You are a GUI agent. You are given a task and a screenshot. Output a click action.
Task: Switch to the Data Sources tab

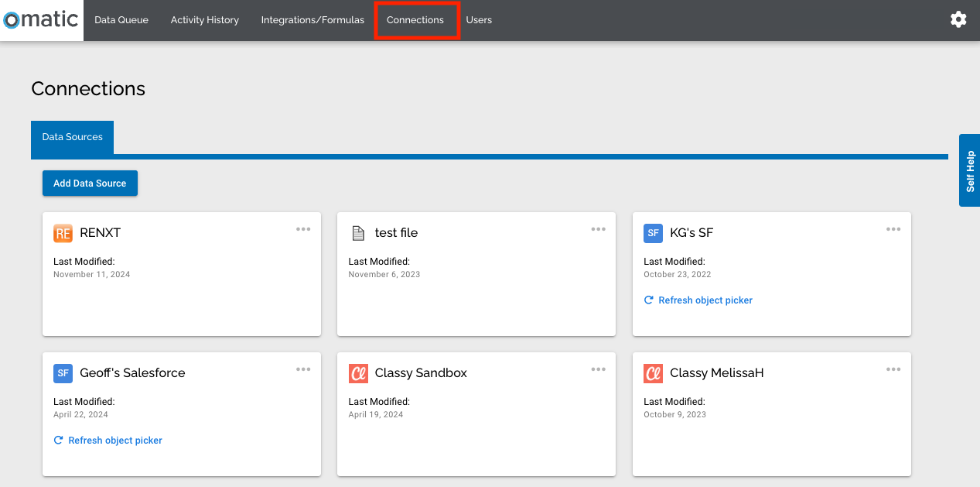[x=72, y=137]
